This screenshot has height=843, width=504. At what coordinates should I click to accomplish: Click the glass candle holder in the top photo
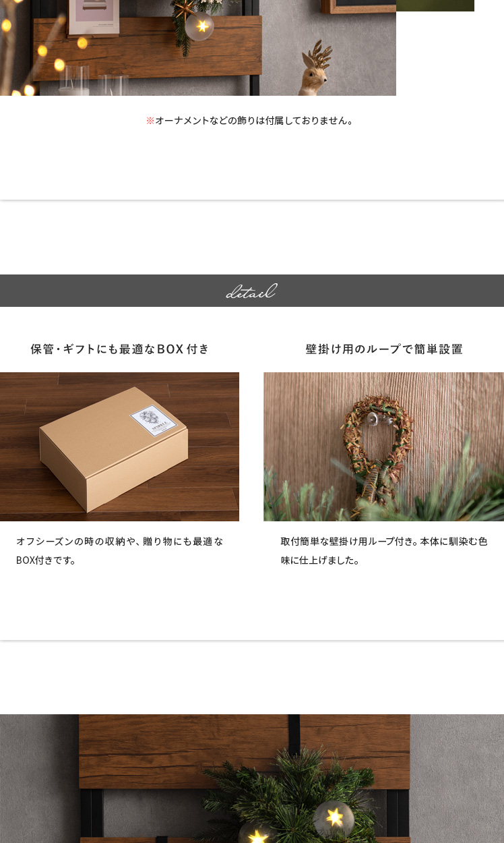[73, 80]
